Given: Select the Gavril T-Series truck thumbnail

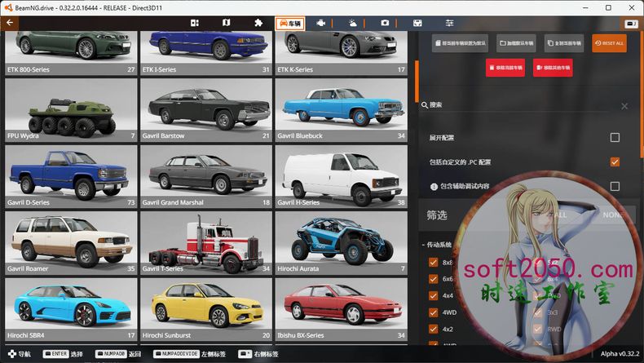Looking at the screenshot, I should pos(205,241).
